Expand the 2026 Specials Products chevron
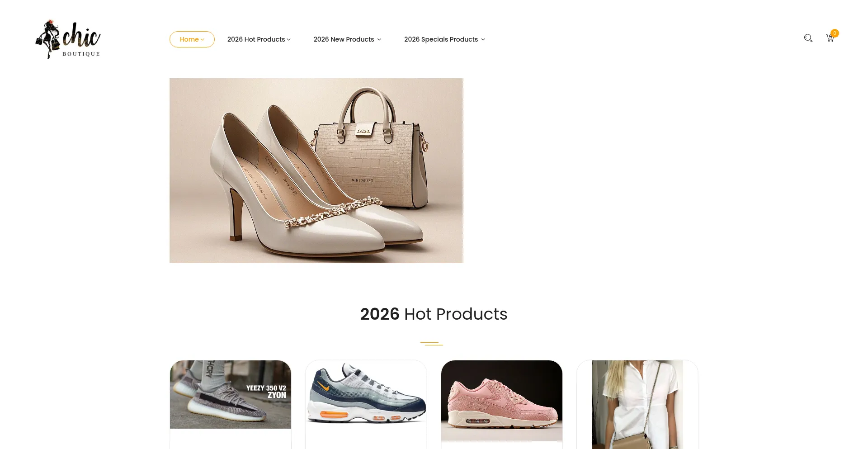868x449 pixels. (483, 40)
